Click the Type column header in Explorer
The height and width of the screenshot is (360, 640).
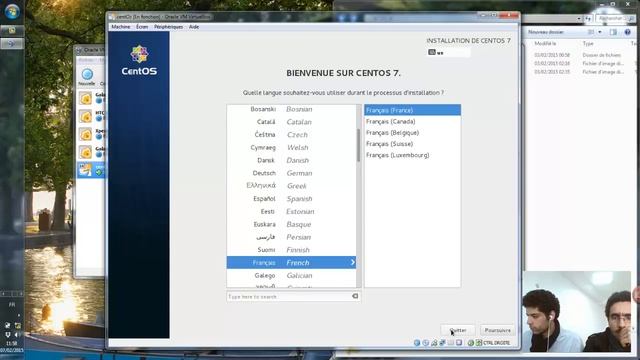pyautogui.click(x=588, y=43)
